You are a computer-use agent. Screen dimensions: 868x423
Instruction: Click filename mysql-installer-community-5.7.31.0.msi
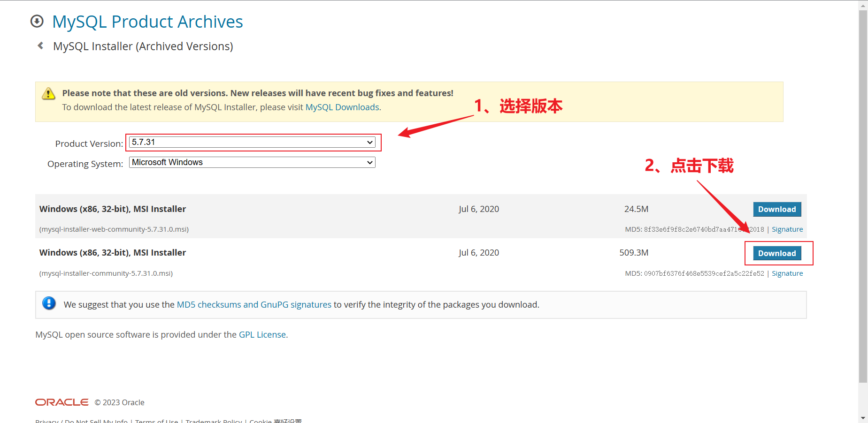(106, 273)
